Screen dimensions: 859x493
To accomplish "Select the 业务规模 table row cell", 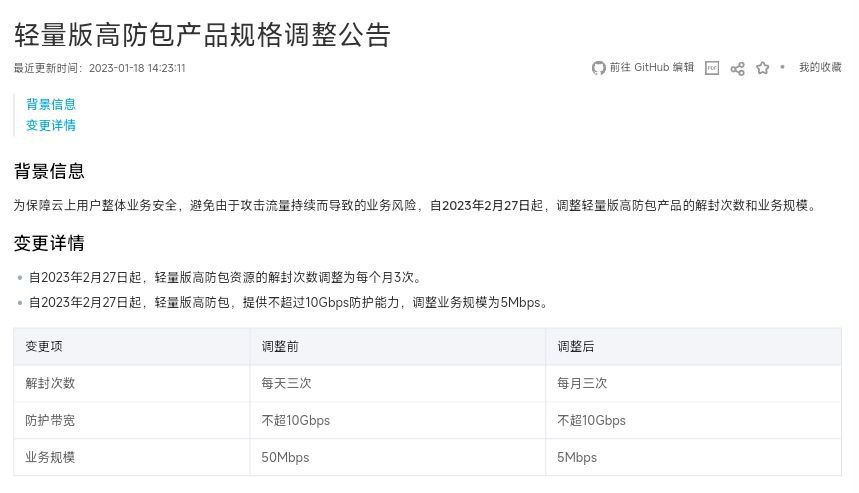I will click(x=50, y=457).
